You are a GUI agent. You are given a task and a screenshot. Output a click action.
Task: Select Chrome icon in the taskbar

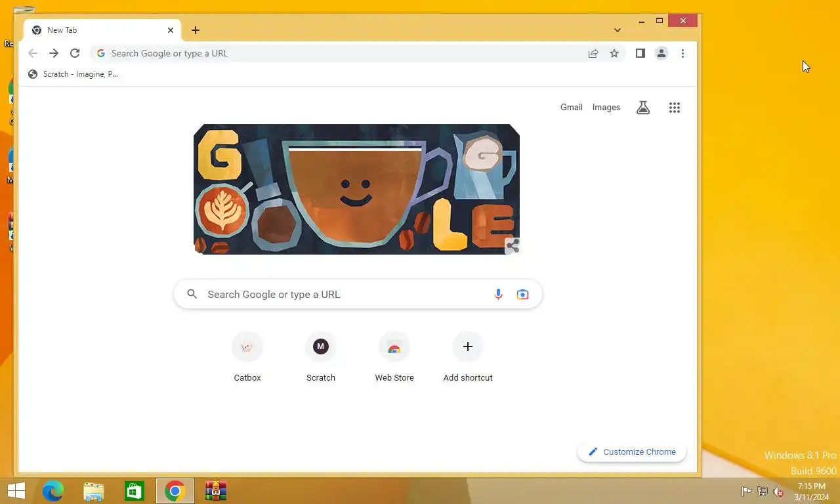(x=175, y=491)
